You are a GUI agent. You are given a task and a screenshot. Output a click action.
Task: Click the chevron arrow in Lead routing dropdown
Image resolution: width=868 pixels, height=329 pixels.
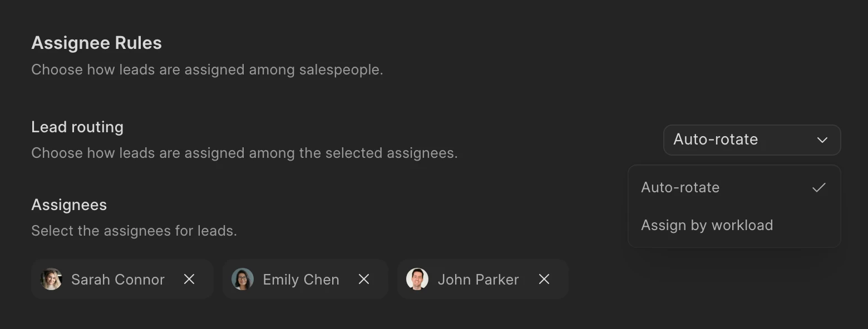(822, 139)
